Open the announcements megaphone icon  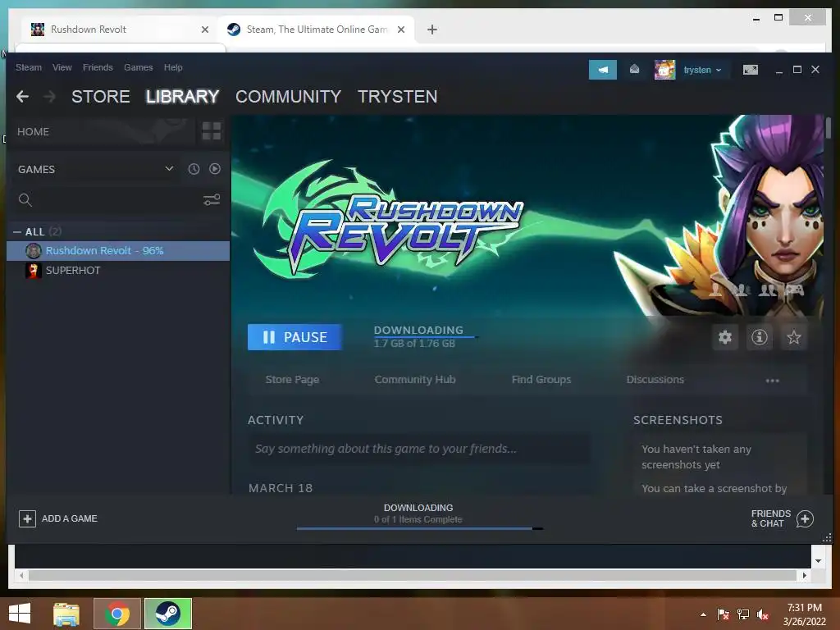click(603, 70)
